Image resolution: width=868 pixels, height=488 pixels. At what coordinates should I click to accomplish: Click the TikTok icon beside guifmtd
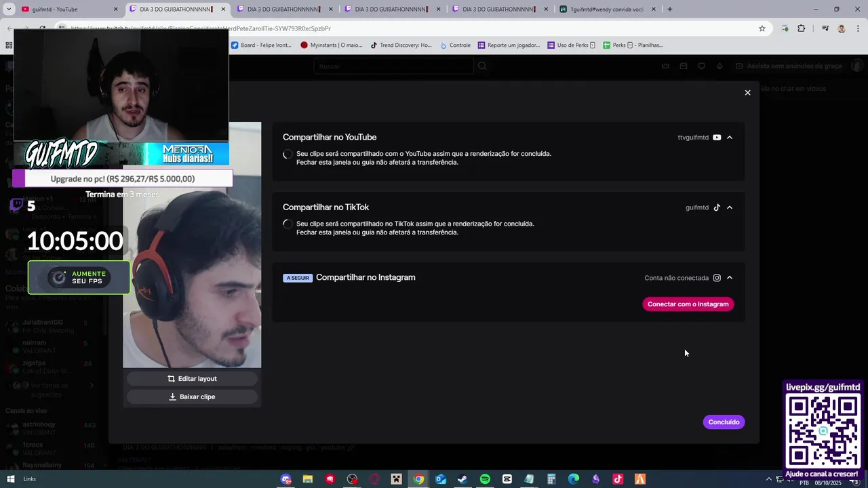point(717,207)
